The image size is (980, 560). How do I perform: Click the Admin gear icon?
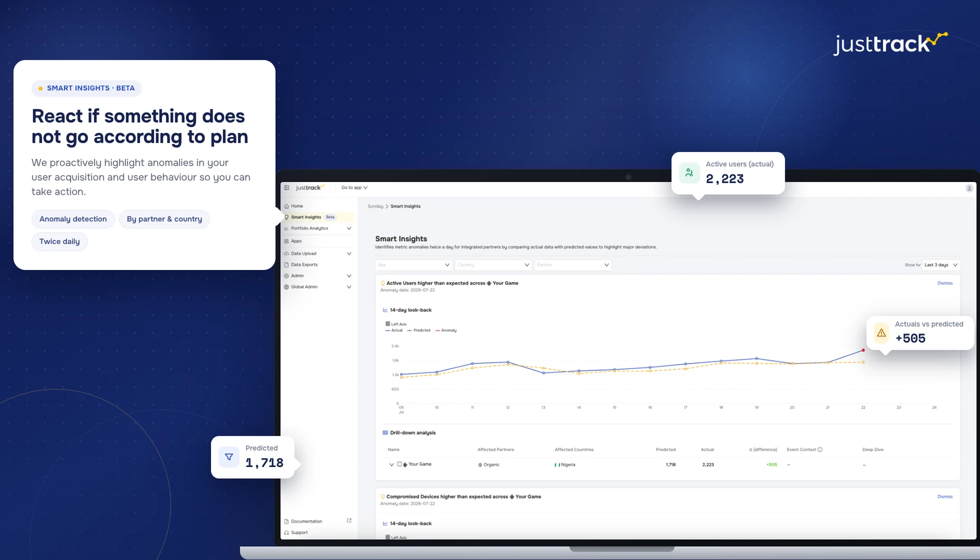point(286,276)
